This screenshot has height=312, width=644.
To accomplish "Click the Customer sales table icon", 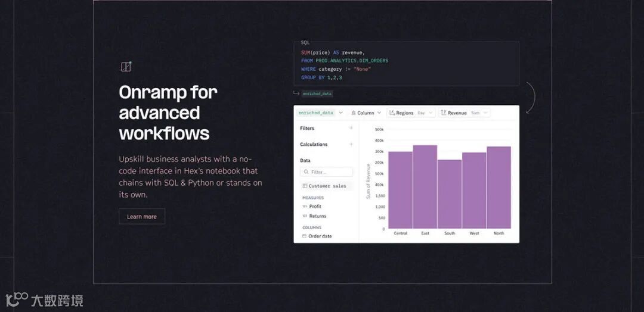I will point(305,186).
